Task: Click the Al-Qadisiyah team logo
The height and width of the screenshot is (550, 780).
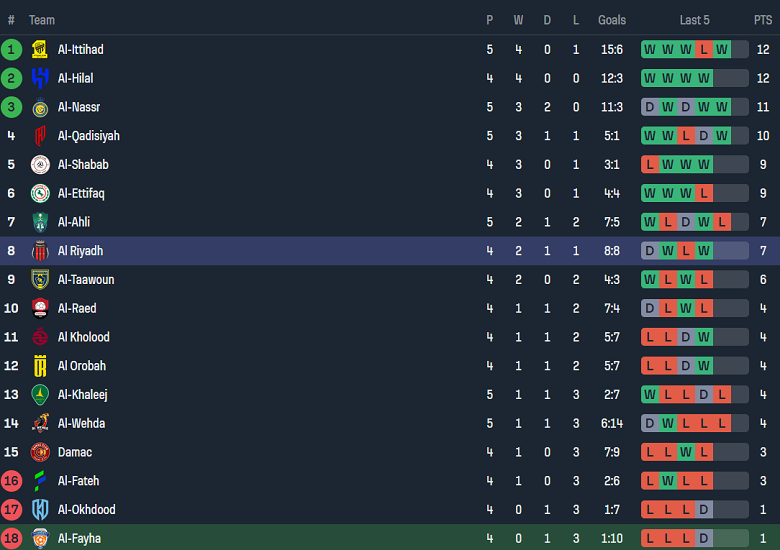Action: pyautogui.click(x=40, y=136)
